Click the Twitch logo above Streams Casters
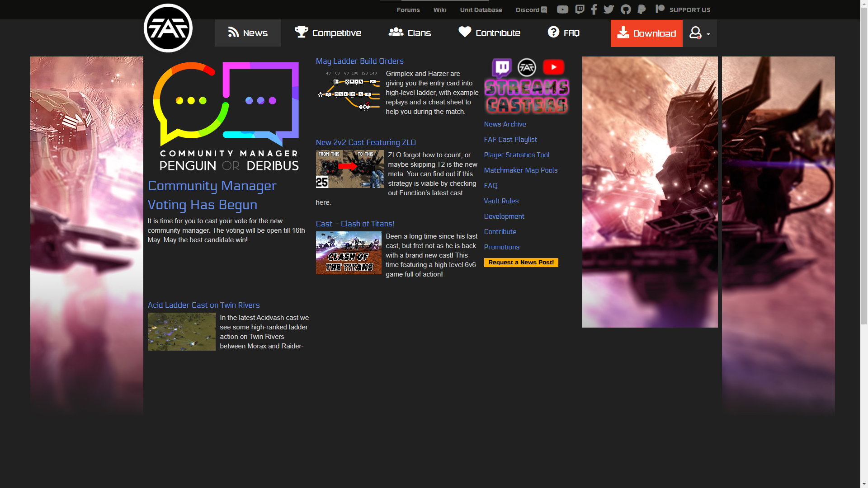This screenshot has width=868, height=488. click(x=502, y=67)
